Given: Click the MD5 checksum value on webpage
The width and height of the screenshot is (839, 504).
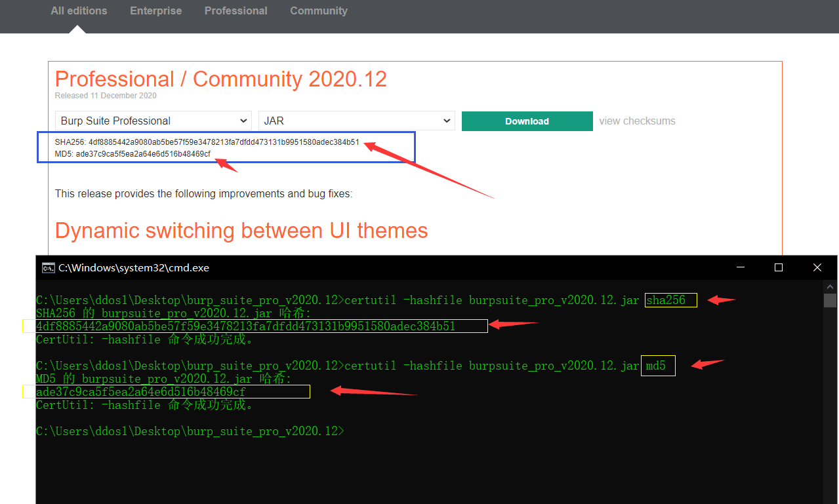Looking at the screenshot, I should pyautogui.click(x=143, y=154).
